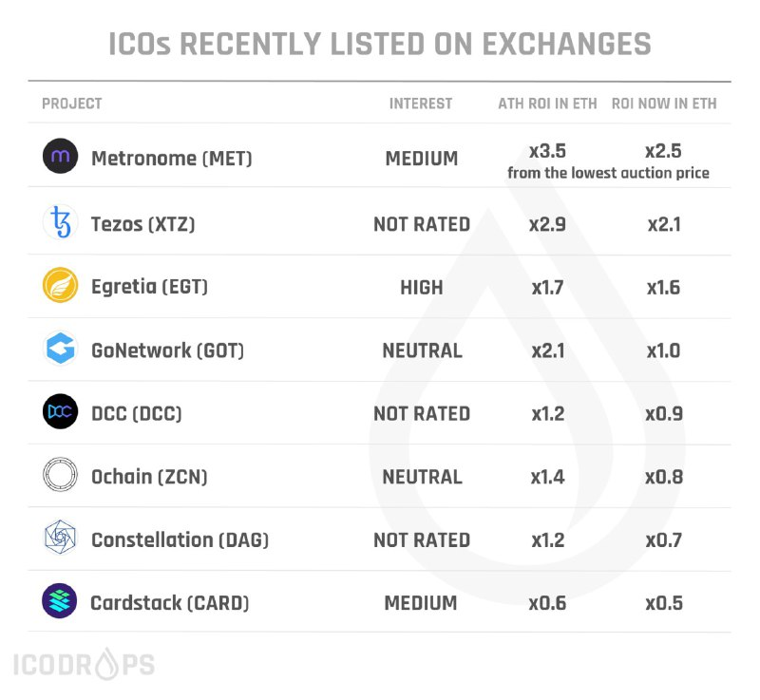The image size is (760, 700).
Task: Click the 0chain (ZCN) ring logo icon
Action: point(60,474)
